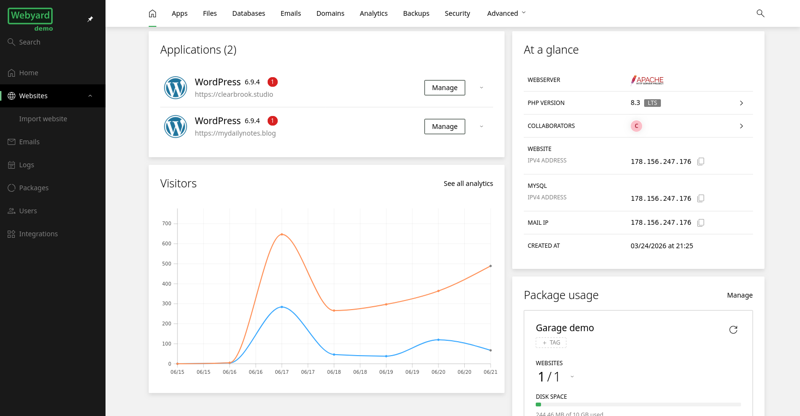This screenshot has height=416, width=800.
Task: Select the Garage demo package name
Action: tap(565, 328)
